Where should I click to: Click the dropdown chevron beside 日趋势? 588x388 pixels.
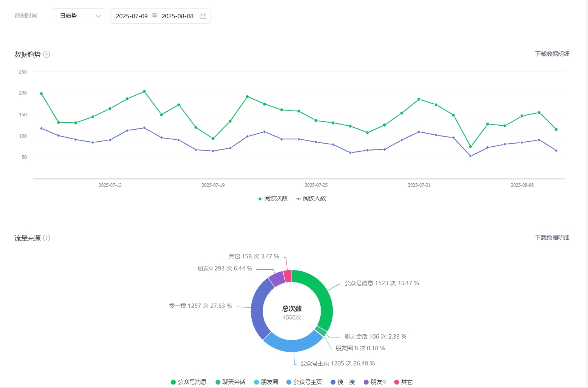(98, 16)
